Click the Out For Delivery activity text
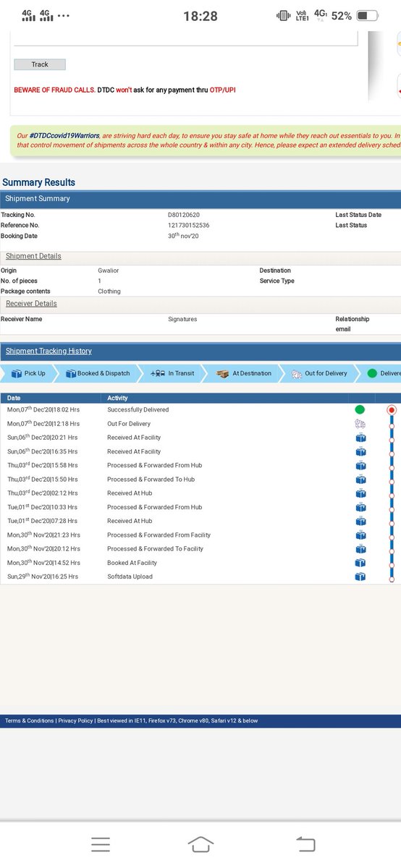 129,424
